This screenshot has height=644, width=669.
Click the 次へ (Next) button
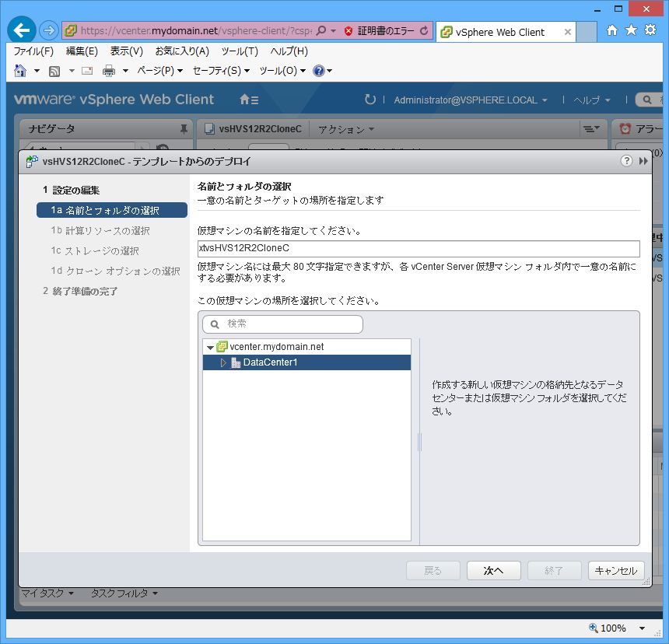[x=494, y=571]
